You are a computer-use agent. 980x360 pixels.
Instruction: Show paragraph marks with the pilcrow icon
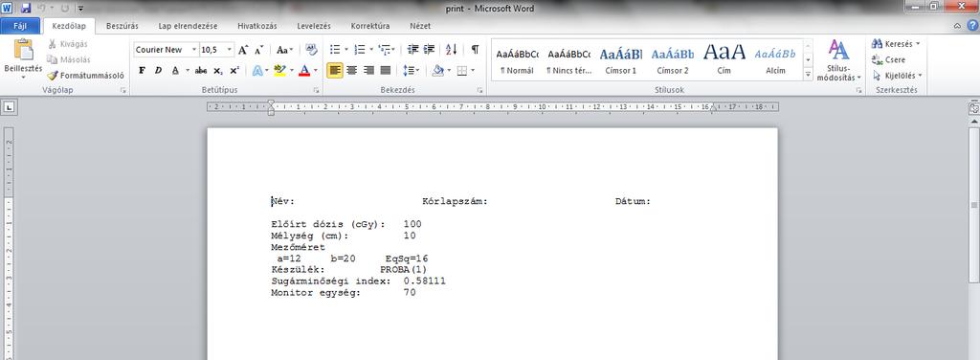click(x=475, y=50)
